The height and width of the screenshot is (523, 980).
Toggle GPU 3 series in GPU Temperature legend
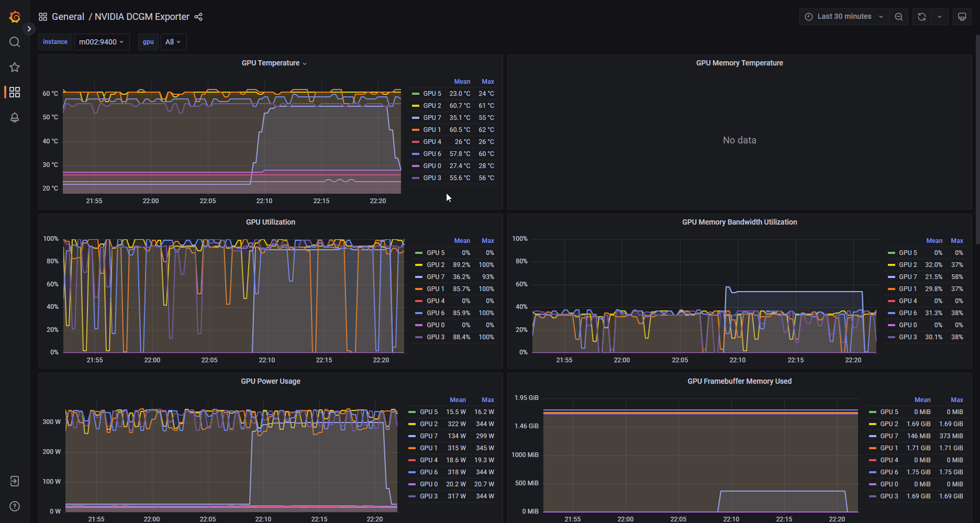432,178
